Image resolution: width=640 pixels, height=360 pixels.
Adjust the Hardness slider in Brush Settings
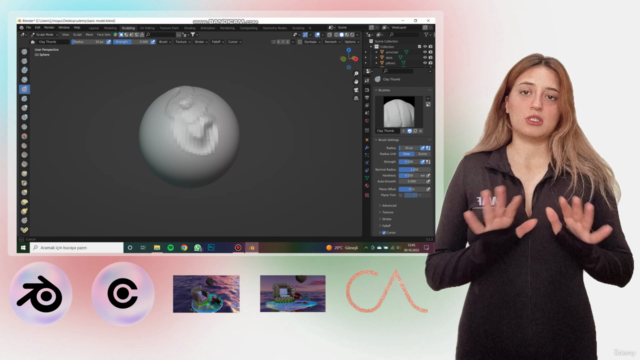pyautogui.click(x=409, y=176)
